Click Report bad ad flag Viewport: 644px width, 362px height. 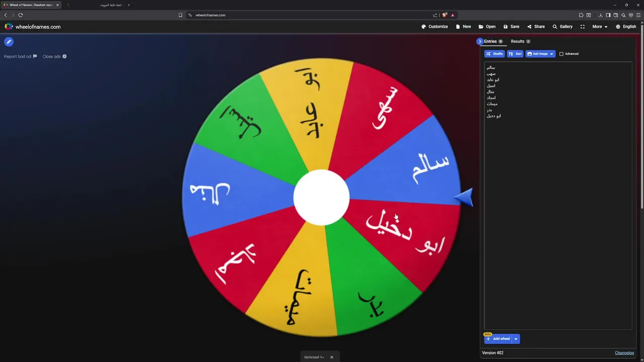[20, 56]
